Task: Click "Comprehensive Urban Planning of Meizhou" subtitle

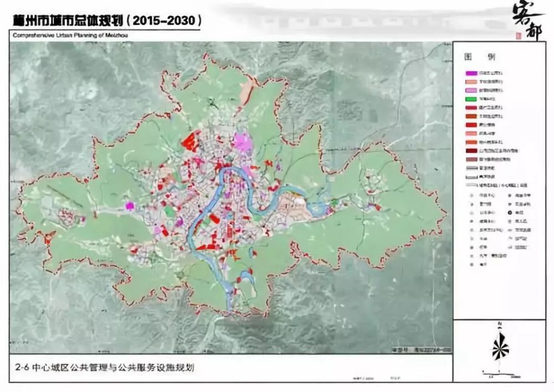Action: (x=70, y=35)
